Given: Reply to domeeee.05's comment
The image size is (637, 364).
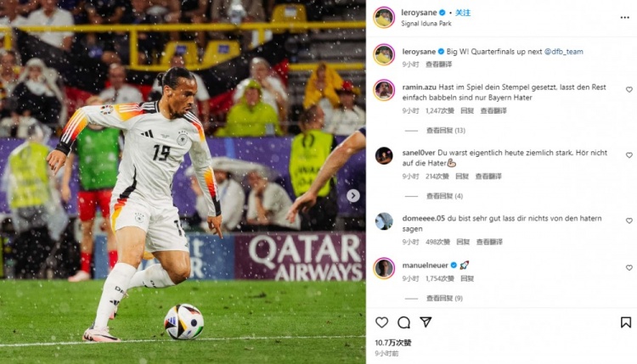Looking at the screenshot, I should (463, 242).
